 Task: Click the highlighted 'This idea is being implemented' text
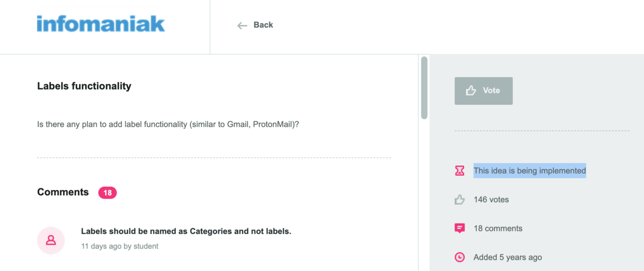tap(530, 171)
